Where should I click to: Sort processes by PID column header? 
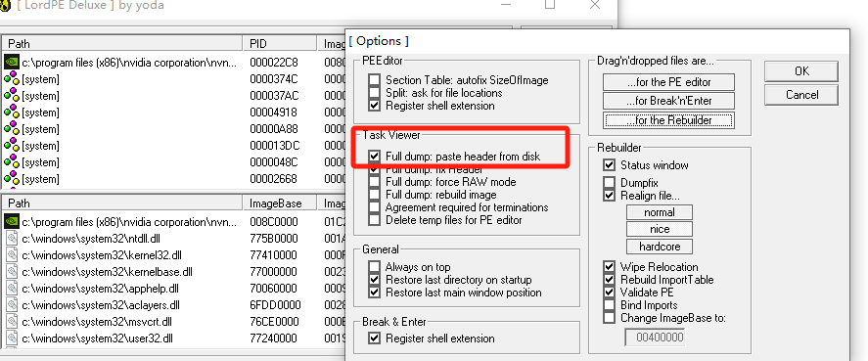point(280,43)
